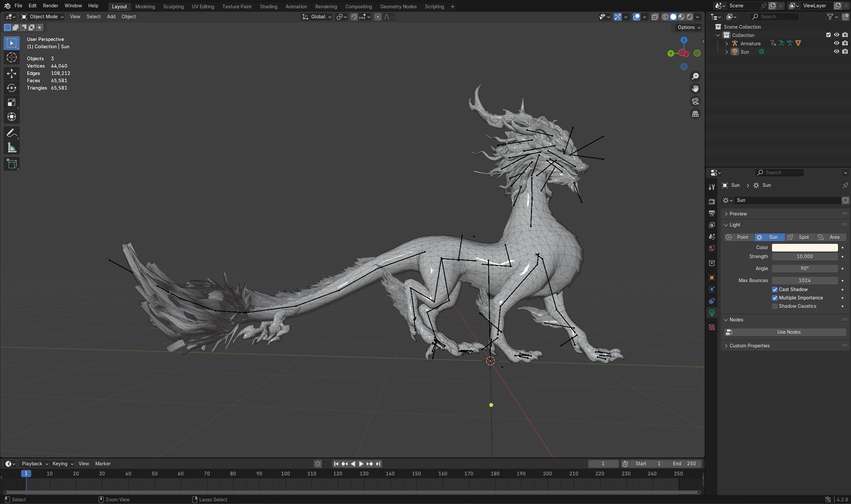The image size is (851, 504).
Task: Expand the Preview panel
Action: tap(738, 214)
